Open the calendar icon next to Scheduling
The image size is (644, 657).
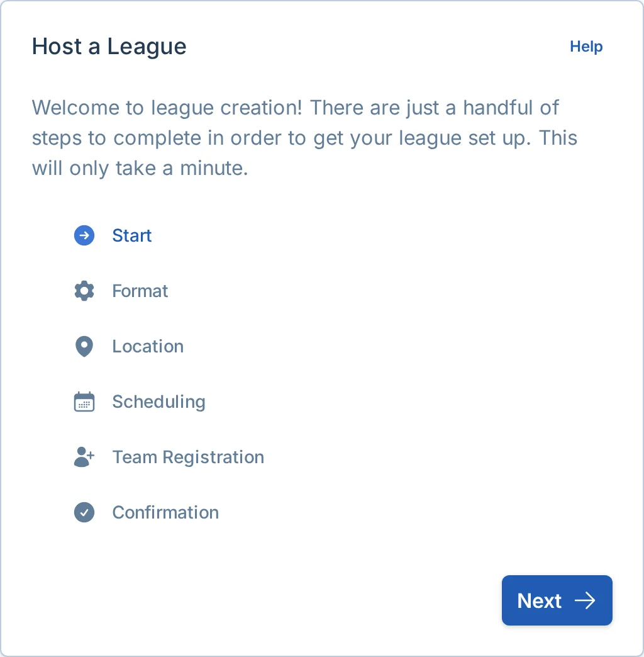pyautogui.click(x=84, y=401)
